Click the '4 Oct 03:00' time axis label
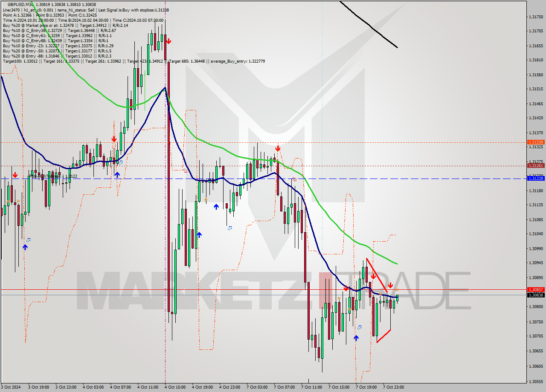Viewport: 546px width, 392px height. click(x=93, y=387)
